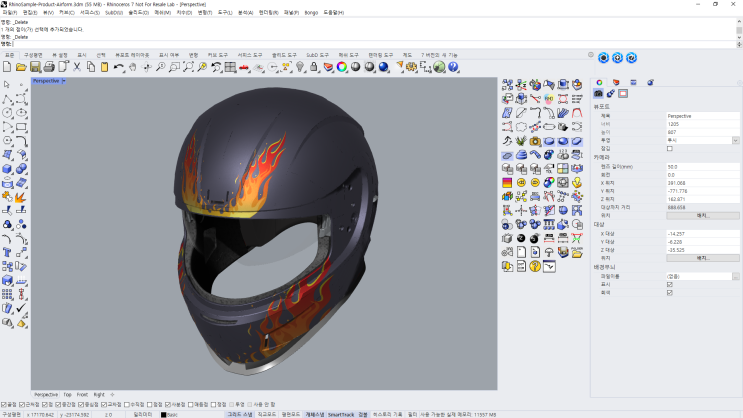Click the 배치 button under target 위치

point(703,258)
